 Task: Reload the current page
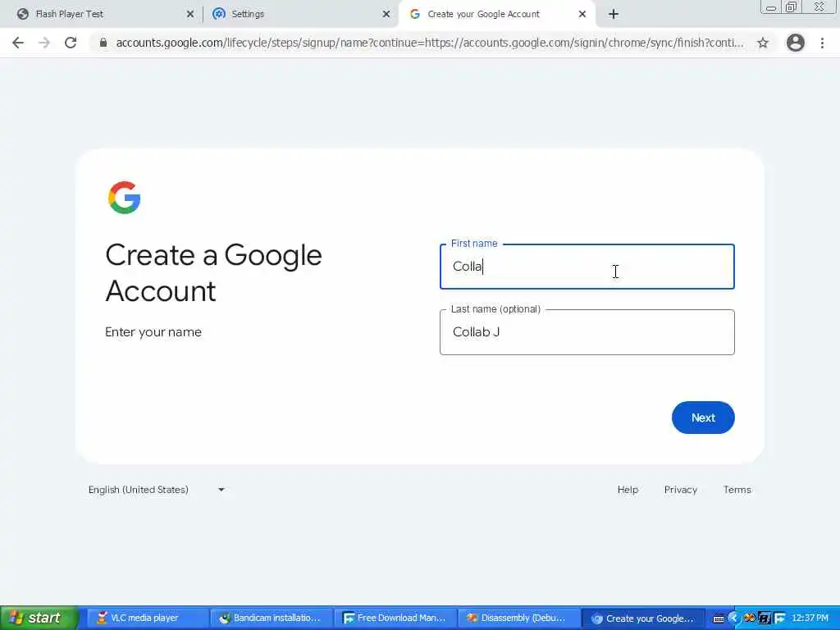click(x=71, y=43)
